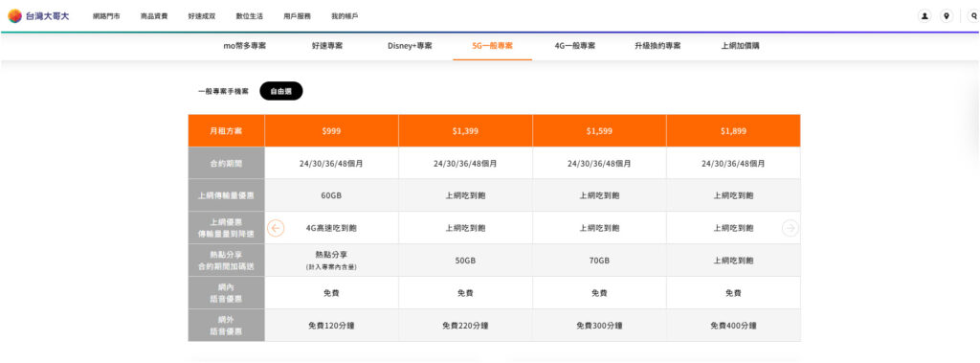This screenshot has width=980, height=363.
Task: Open the 數位生活 menu
Action: point(250,16)
